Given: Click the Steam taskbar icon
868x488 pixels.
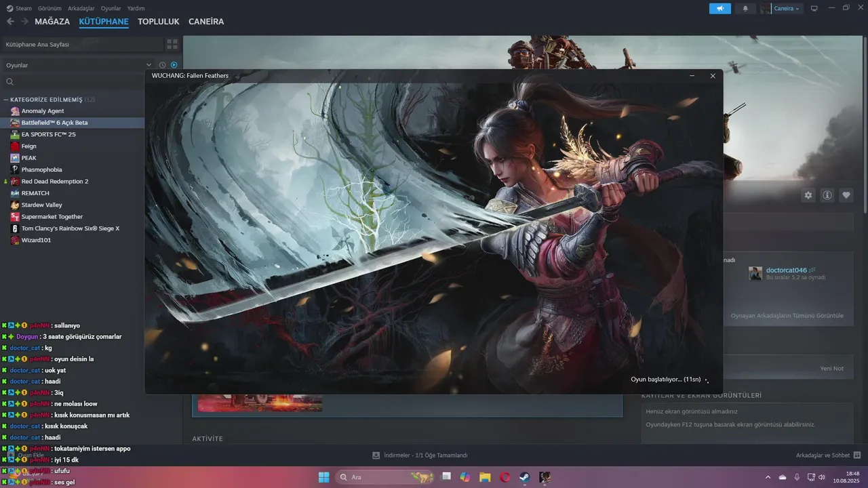Looking at the screenshot, I should pos(525,477).
